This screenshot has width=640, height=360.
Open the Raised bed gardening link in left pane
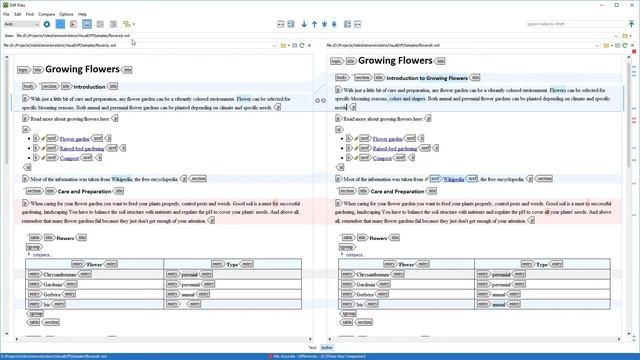tap(82, 149)
